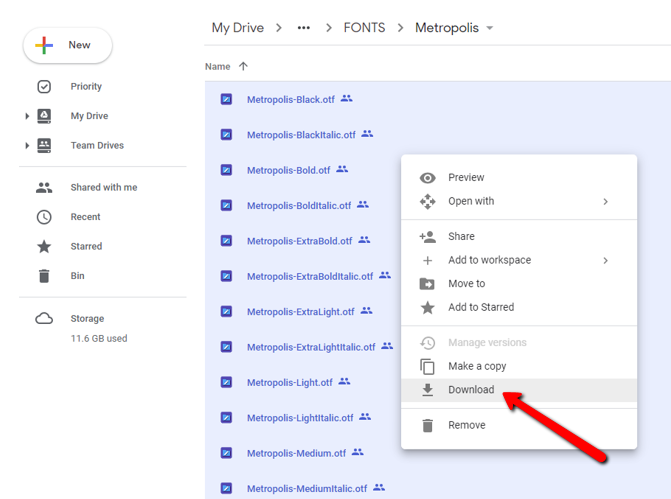Click the Share add-person icon
The width and height of the screenshot is (671, 499).
[427, 237]
